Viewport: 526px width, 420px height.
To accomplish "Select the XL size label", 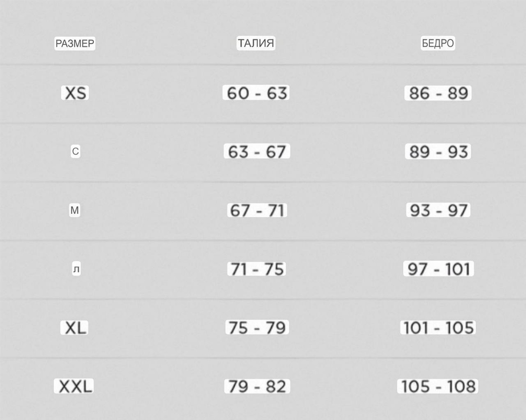I will [75, 328].
